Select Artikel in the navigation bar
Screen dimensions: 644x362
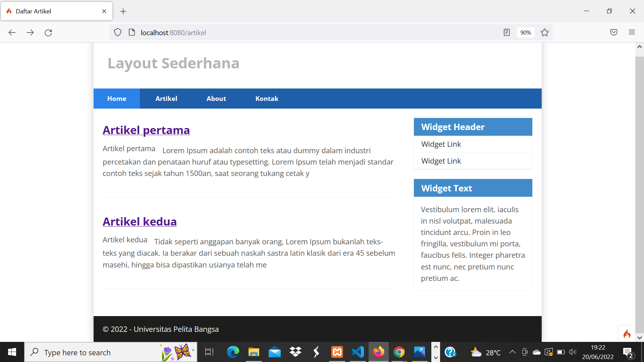point(166,98)
